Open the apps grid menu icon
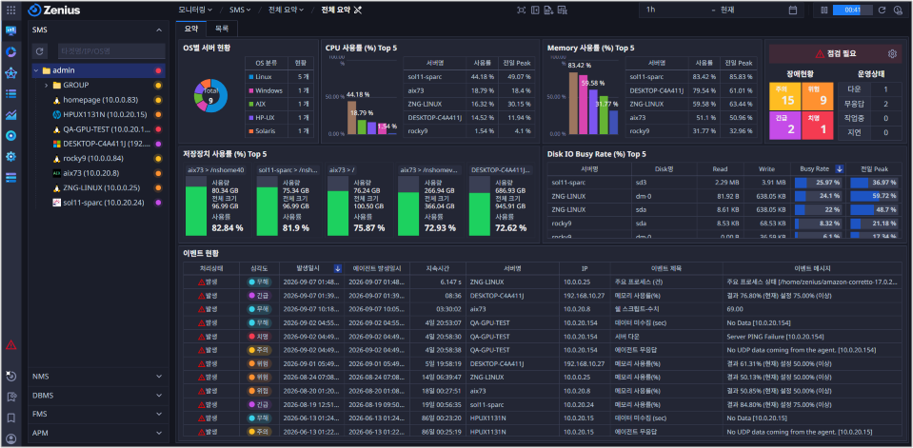 click(x=10, y=10)
